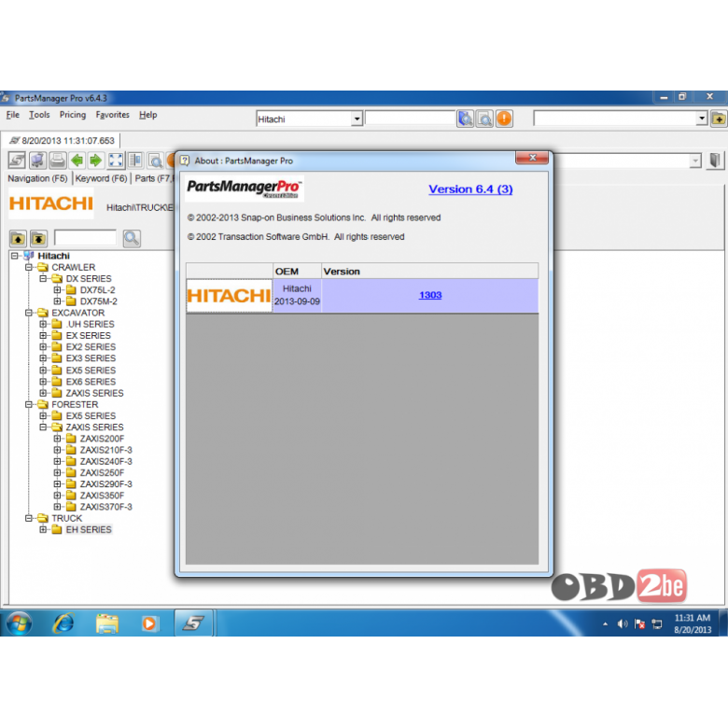This screenshot has height=728, width=728.
Task: Select the ZAXIS370F-3 tree item
Action: pos(105,507)
